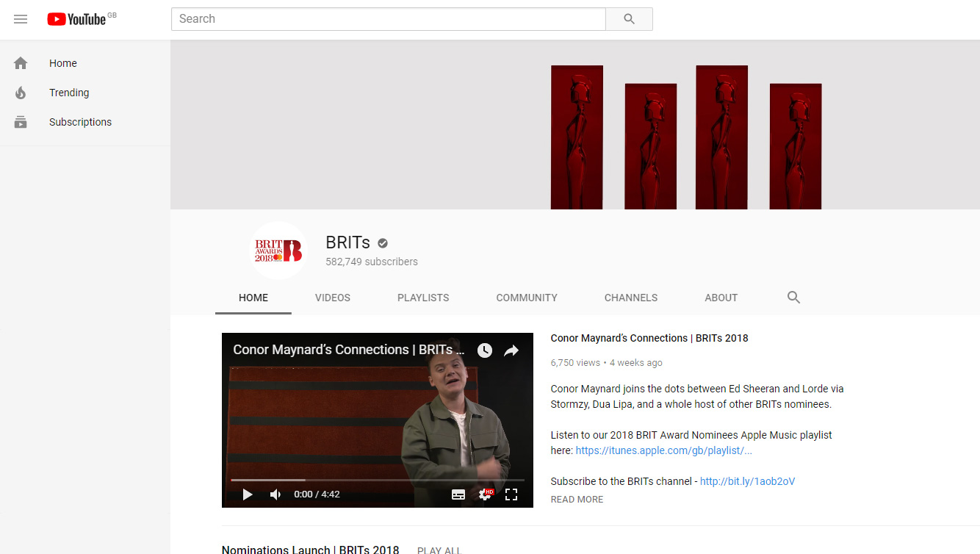The width and height of the screenshot is (980, 554).
Task: Click the search magnifier button
Action: 629,19
